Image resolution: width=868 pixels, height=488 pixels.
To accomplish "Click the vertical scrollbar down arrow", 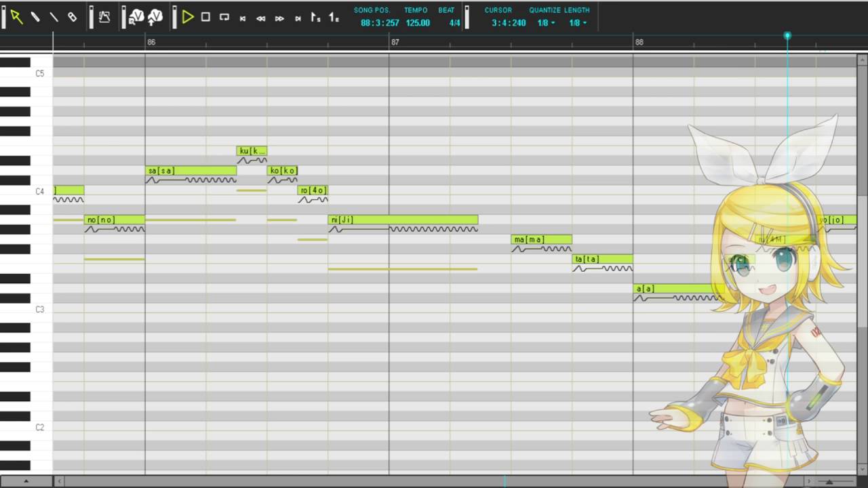I will 863,469.
